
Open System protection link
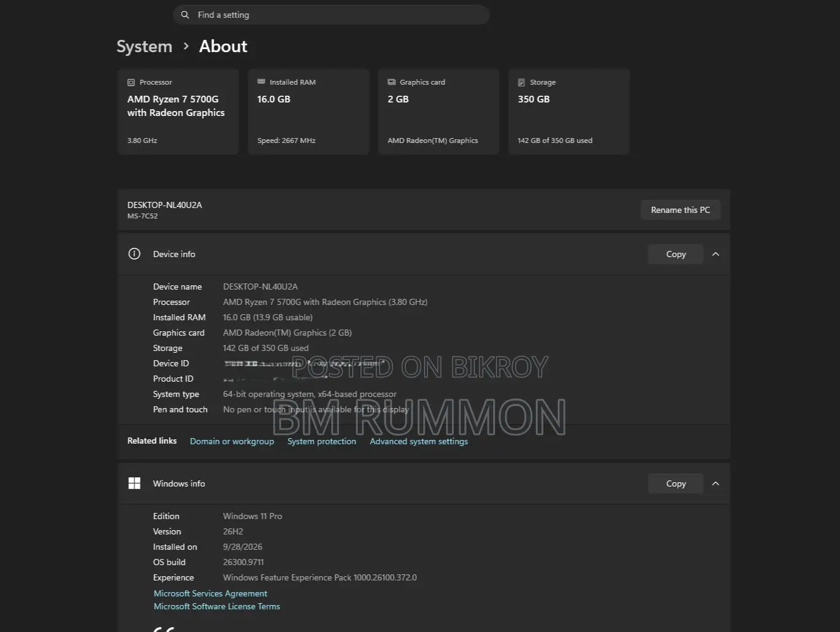[x=322, y=441]
